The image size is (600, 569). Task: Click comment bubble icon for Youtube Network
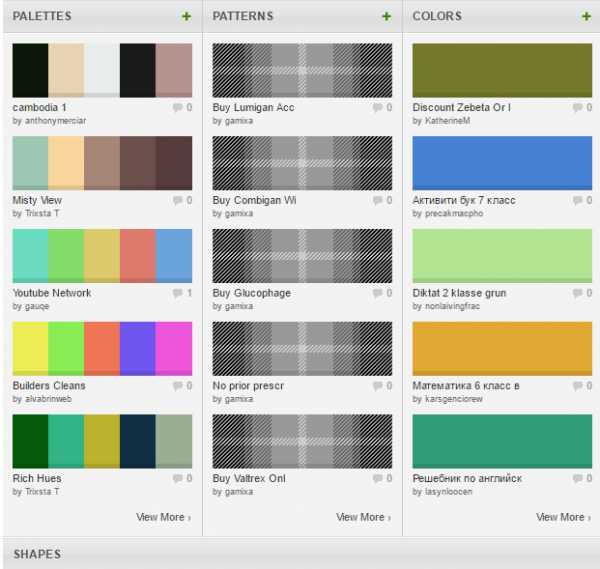[178, 294]
